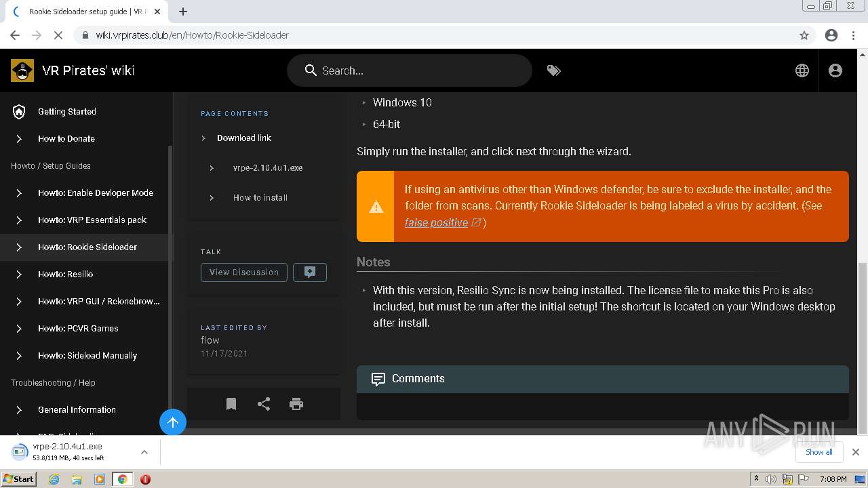The height and width of the screenshot is (488, 868).
Task: Go back with browser back arrow
Action: pyautogui.click(x=15, y=35)
